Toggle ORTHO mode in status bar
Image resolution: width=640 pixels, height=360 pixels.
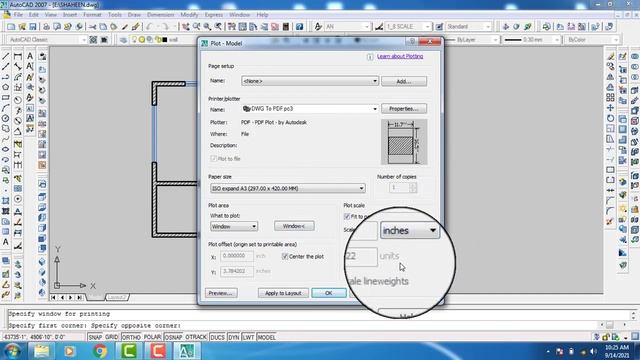131,337
